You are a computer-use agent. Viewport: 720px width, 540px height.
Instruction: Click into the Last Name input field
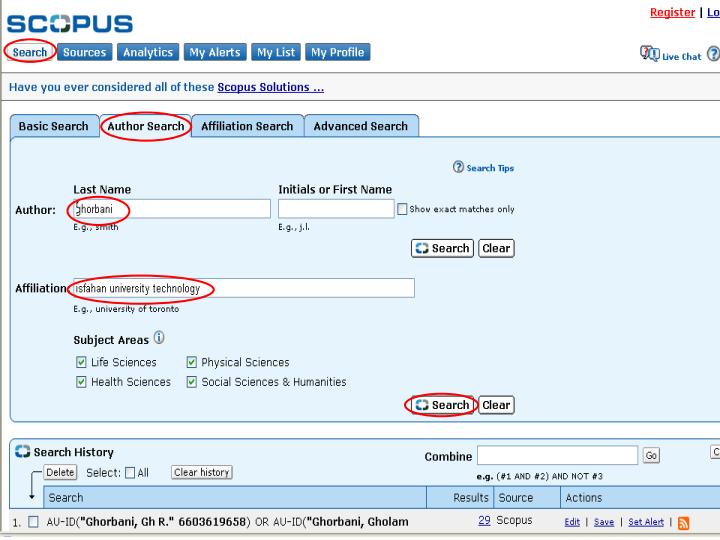172,209
